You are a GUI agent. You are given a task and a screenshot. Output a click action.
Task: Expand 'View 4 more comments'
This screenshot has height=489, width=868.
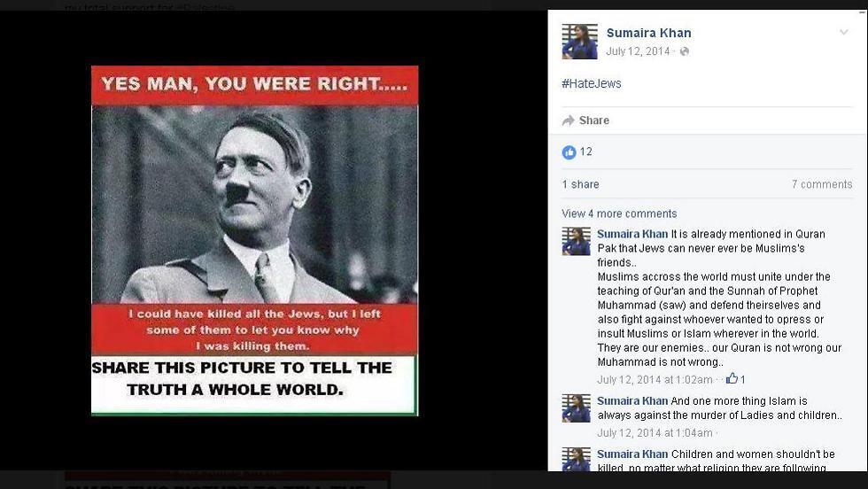click(x=619, y=213)
